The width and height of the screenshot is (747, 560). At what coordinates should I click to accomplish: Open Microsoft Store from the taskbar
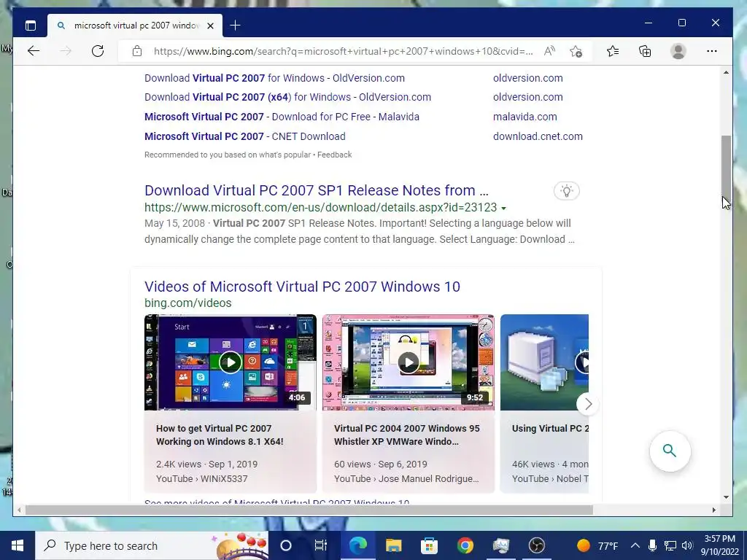pyautogui.click(x=429, y=545)
